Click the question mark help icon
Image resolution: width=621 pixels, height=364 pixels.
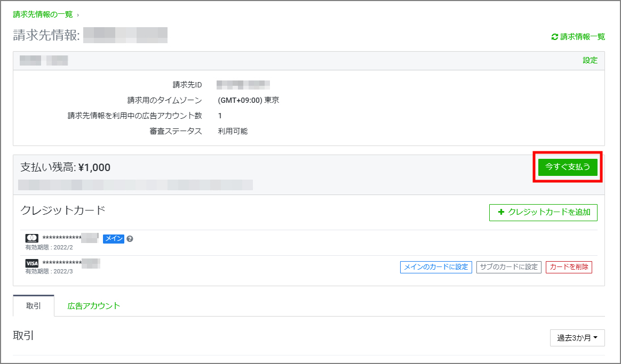[130, 239]
